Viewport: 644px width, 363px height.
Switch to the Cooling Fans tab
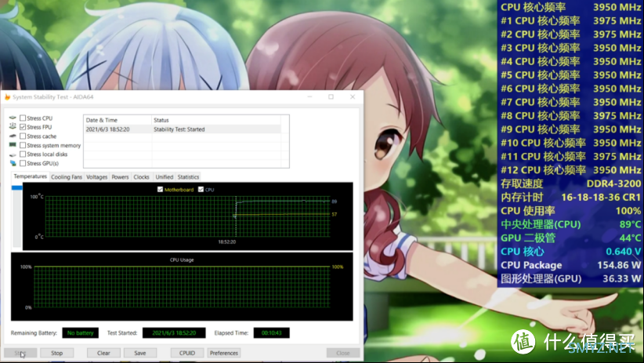click(67, 177)
